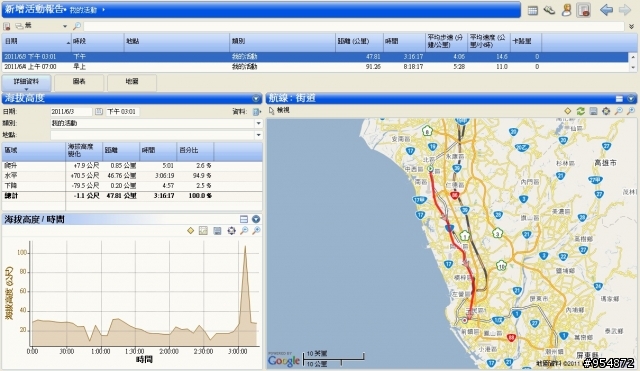Open the 航線 : 街道 map type dropdown
640x371 pixels.
coord(631,99)
